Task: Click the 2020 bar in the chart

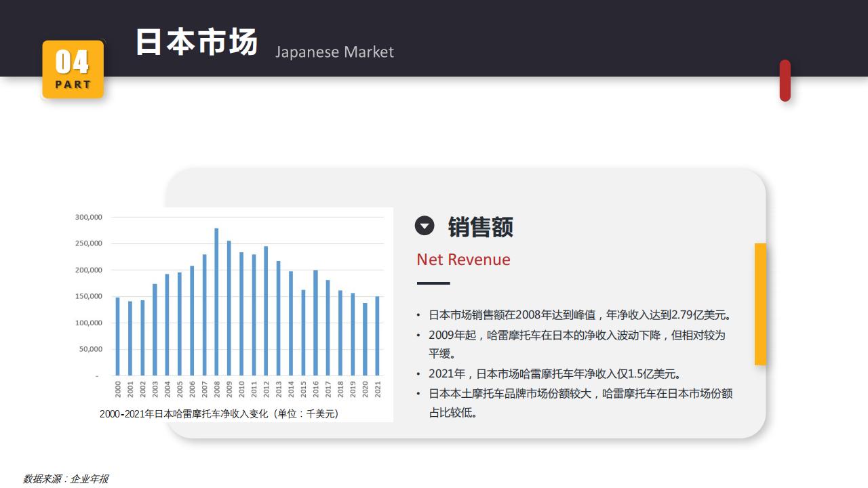Action: pyautogui.click(x=365, y=339)
